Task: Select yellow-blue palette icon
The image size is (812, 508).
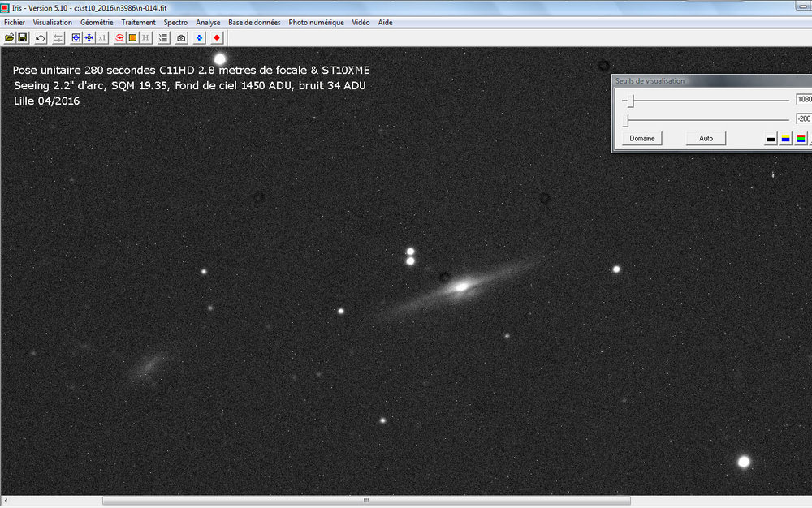Action: [x=785, y=139]
